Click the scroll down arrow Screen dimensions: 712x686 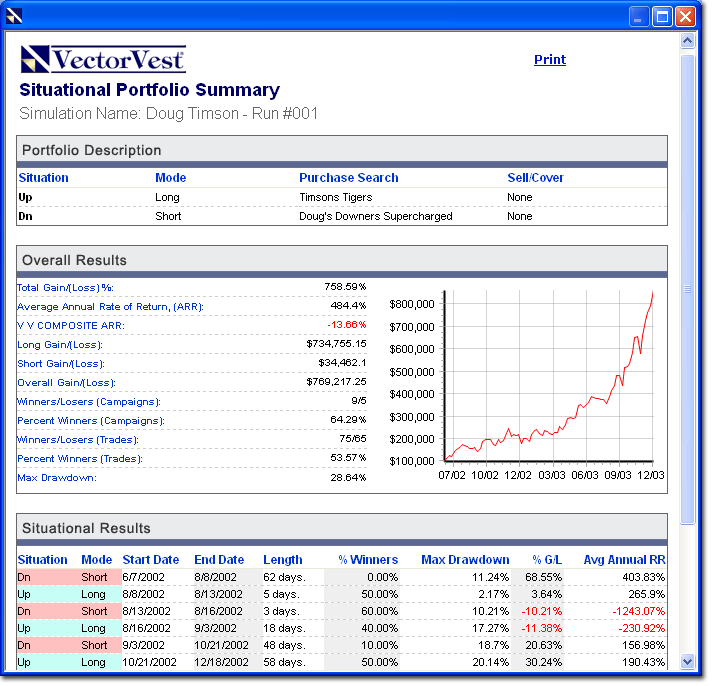coord(687,661)
